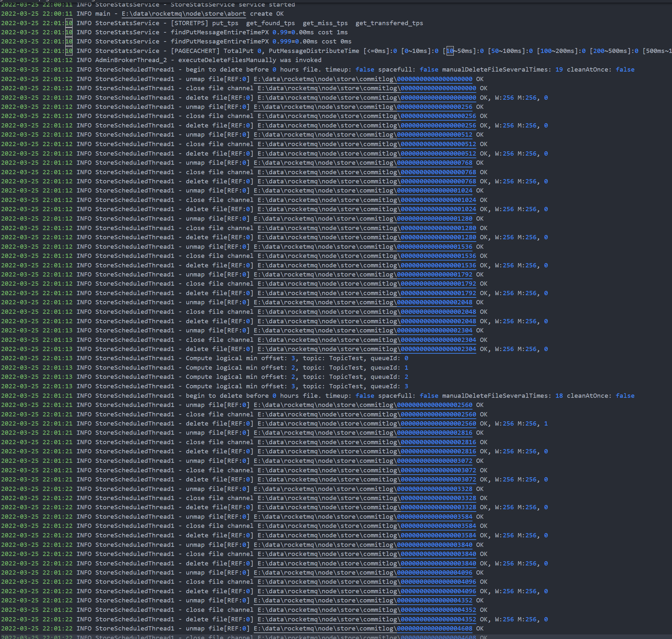The image size is (672, 639).
Task: Open commitlog 00000000000000003840 link in unmap line
Action: (434, 545)
